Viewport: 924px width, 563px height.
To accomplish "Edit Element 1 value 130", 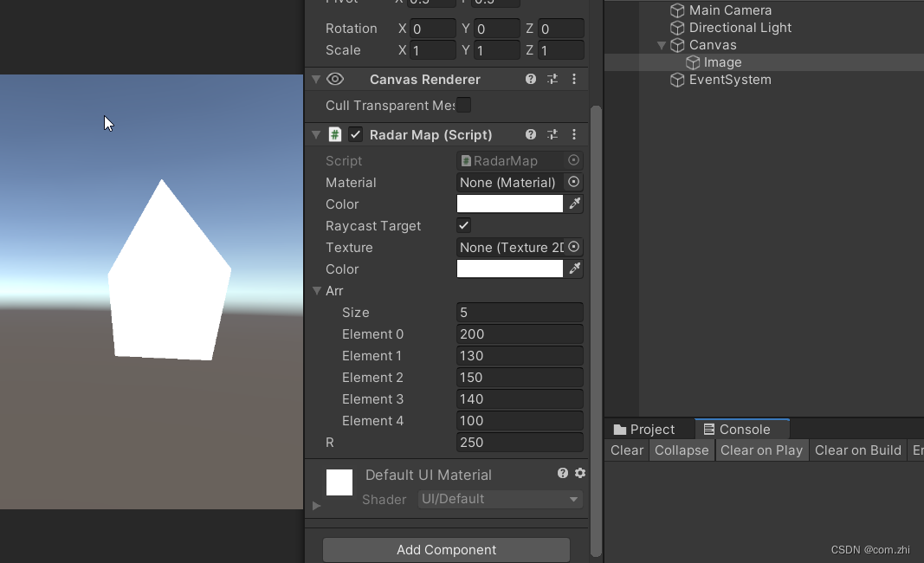I will coord(520,355).
